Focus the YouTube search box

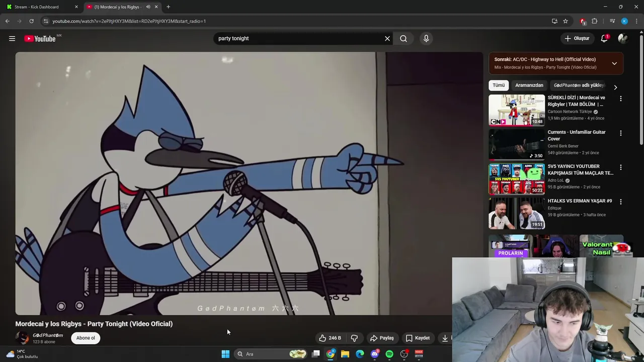coord(299,38)
